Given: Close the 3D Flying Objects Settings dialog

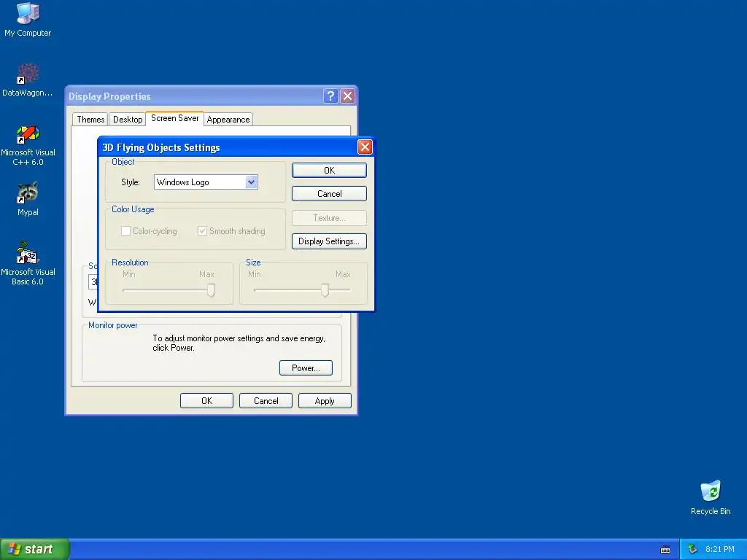Looking at the screenshot, I should [x=365, y=147].
